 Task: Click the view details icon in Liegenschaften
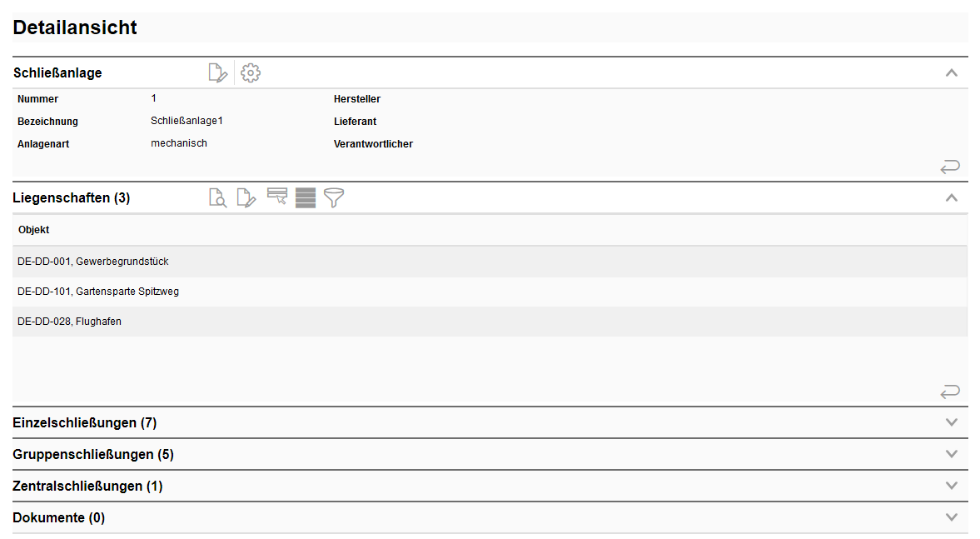[x=217, y=198]
